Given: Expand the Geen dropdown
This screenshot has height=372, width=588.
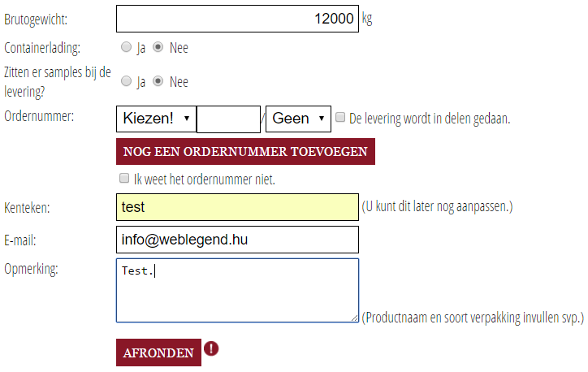Looking at the screenshot, I should (298, 119).
